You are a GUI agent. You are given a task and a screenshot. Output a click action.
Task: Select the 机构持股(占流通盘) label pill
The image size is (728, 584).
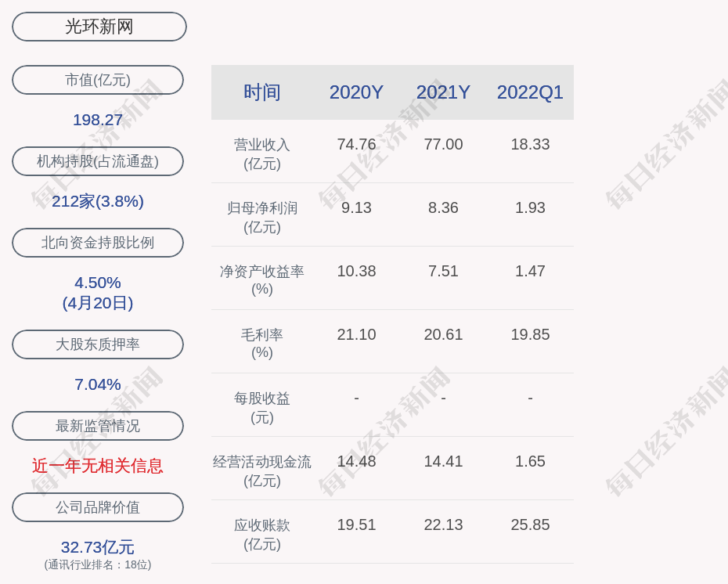98,161
